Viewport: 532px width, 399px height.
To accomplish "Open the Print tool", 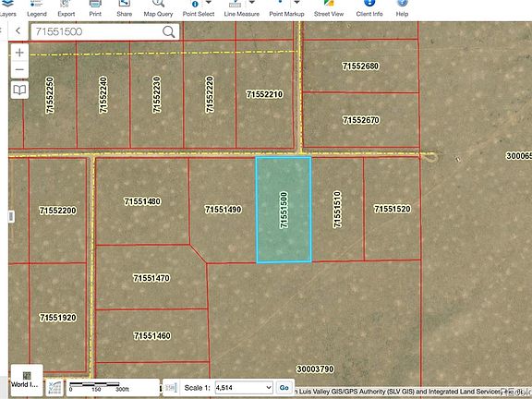I will tap(95, 9).
